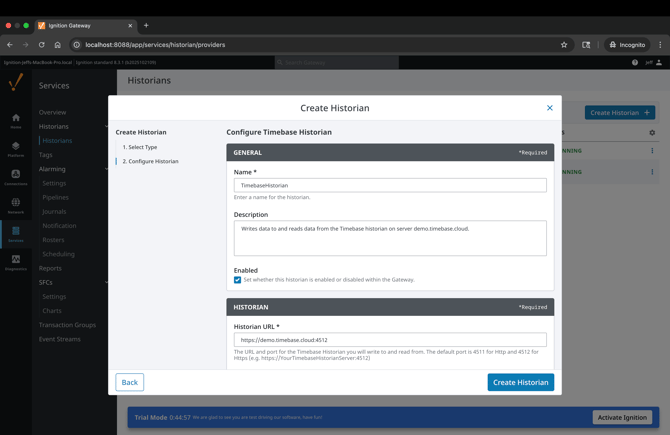The width and height of the screenshot is (670, 435).
Task: Click the Ignition logo icon
Action: tap(15, 85)
